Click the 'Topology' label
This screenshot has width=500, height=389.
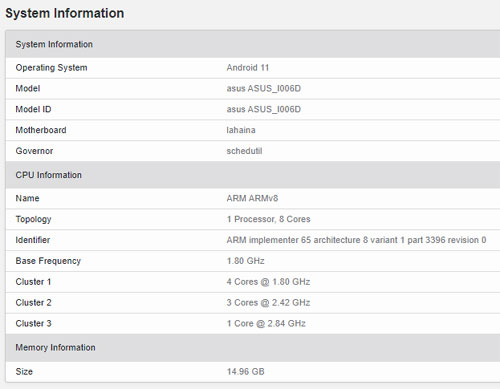(x=33, y=219)
